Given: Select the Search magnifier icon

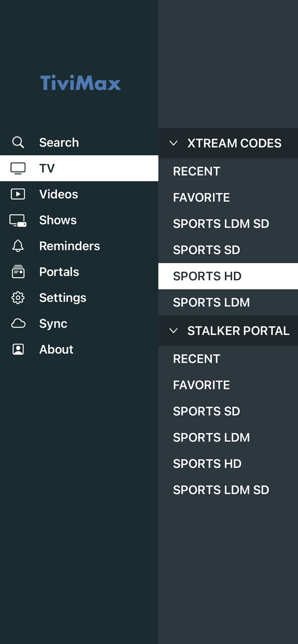Looking at the screenshot, I should (18, 142).
